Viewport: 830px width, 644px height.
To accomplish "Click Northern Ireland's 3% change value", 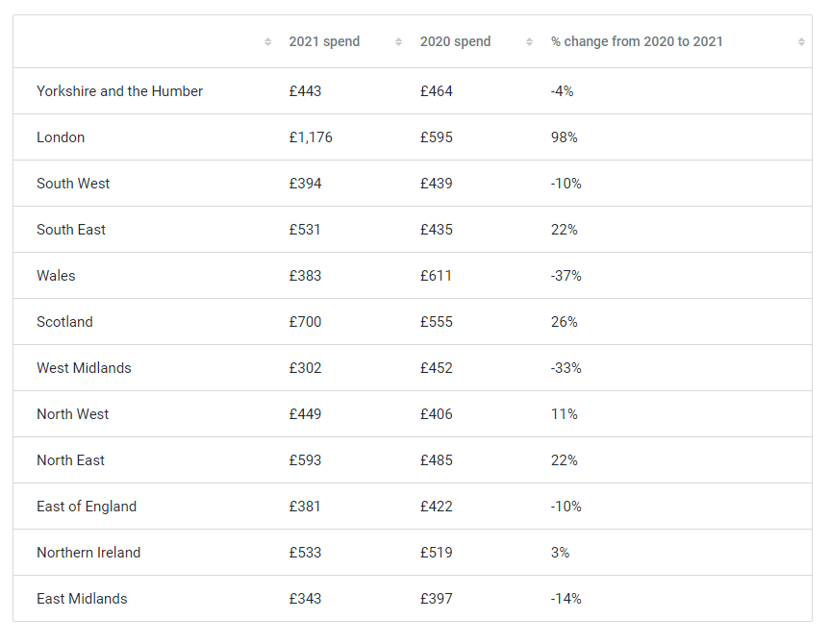I will 560,553.
